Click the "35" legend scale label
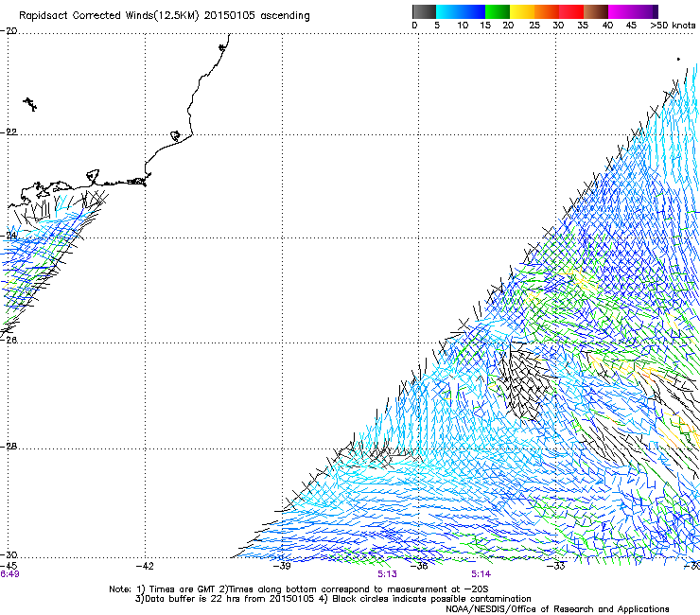 point(583,26)
